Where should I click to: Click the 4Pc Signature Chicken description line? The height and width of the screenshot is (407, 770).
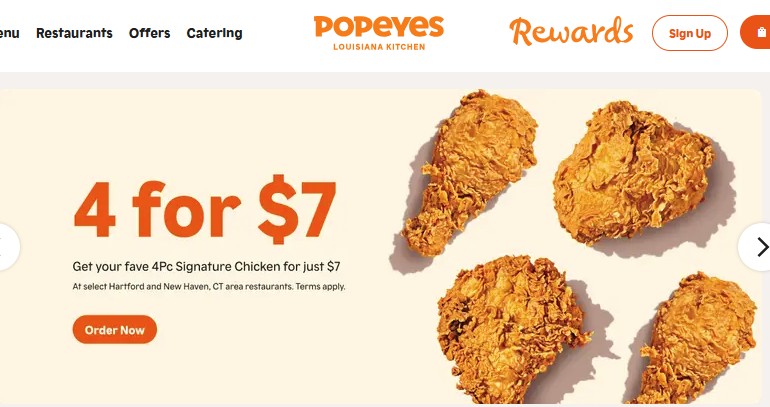(206, 267)
